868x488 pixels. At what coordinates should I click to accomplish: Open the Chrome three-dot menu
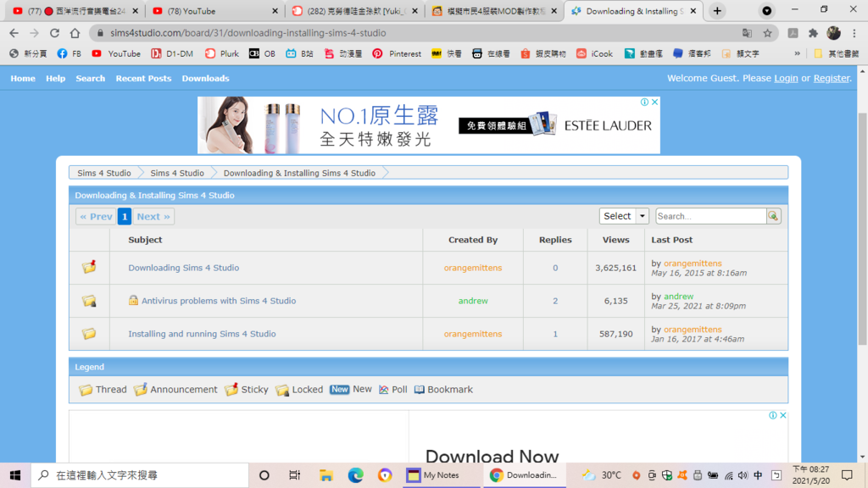[854, 33]
